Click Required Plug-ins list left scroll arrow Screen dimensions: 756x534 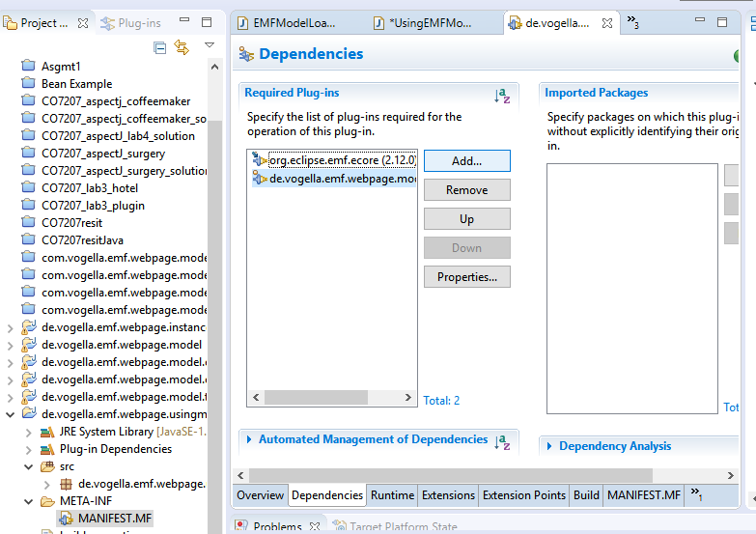(x=256, y=398)
